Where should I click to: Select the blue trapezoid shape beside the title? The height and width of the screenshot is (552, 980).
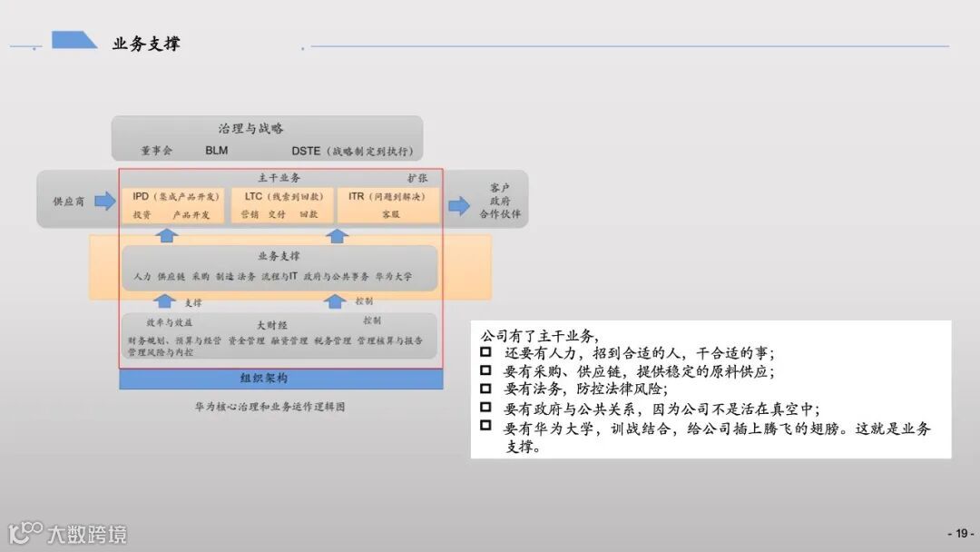click(73, 39)
